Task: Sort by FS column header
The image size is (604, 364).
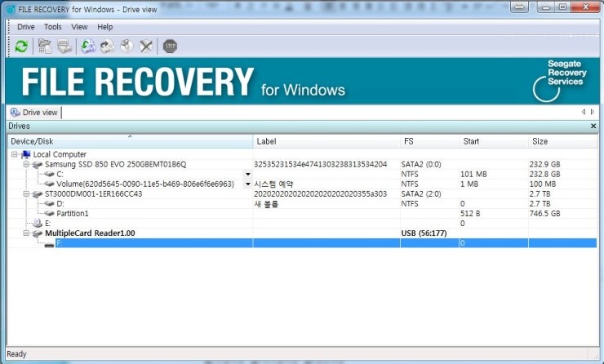Action: point(430,141)
